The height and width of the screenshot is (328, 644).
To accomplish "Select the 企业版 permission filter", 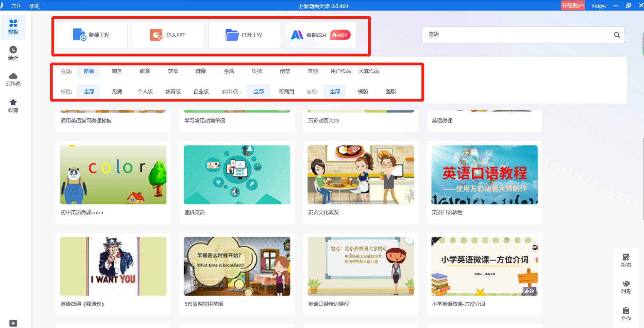I will [201, 92].
